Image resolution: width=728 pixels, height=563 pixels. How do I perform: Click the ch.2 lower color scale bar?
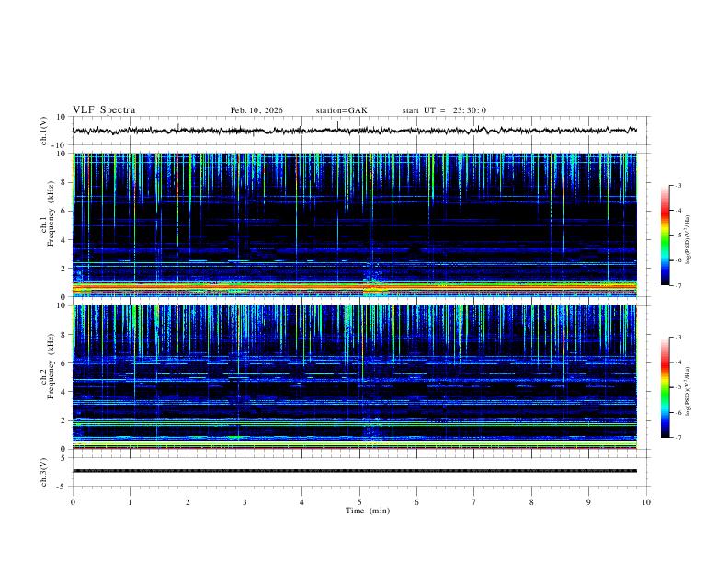665,387
